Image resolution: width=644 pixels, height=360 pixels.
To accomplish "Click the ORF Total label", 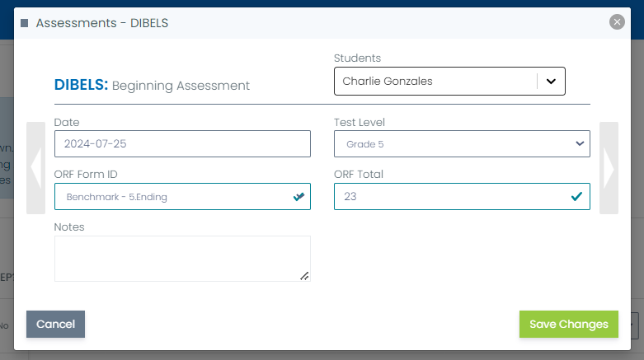I will pos(359,175).
